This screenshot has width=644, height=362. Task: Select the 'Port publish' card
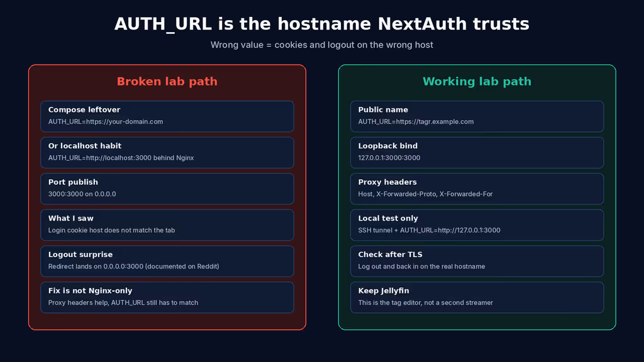point(167,189)
